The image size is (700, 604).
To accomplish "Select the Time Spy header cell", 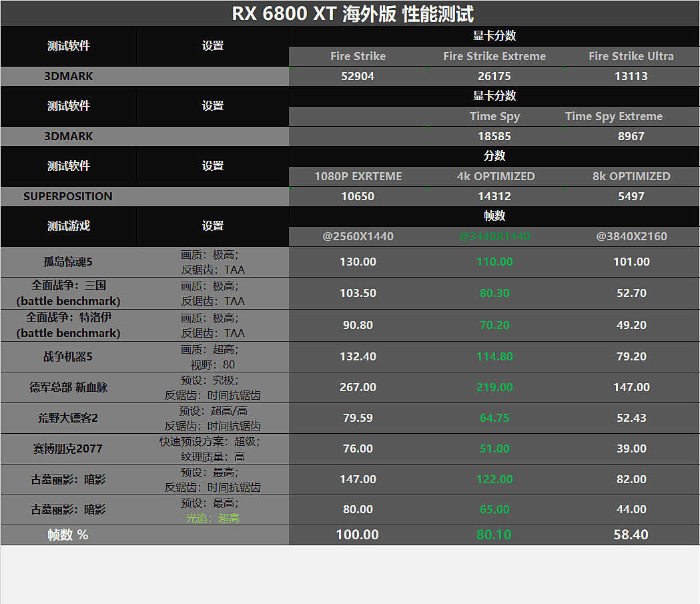I will tap(494, 117).
